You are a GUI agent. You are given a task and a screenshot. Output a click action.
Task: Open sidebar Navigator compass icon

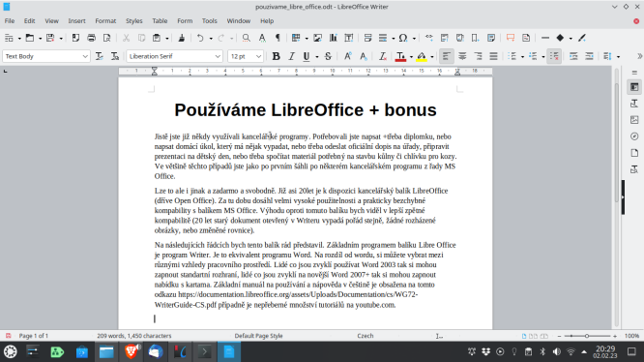[x=634, y=136]
